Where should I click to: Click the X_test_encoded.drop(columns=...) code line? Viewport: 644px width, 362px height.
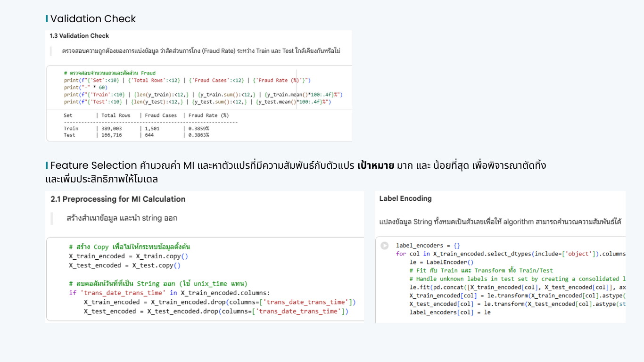(x=216, y=311)
